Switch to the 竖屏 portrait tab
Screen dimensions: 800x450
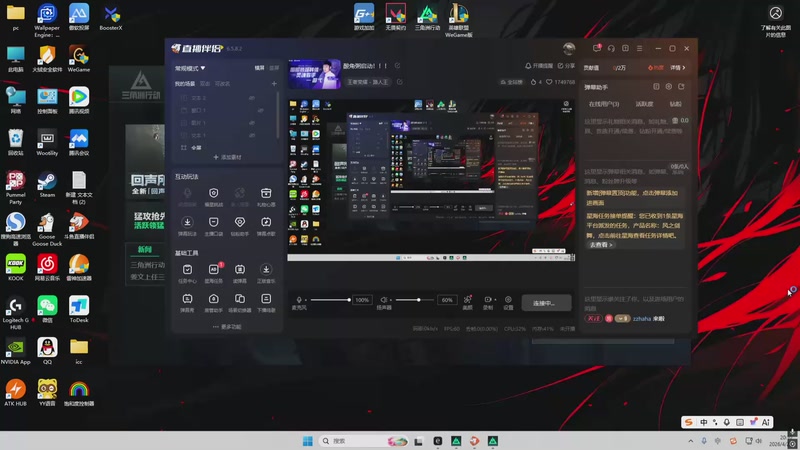click(x=274, y=68)
